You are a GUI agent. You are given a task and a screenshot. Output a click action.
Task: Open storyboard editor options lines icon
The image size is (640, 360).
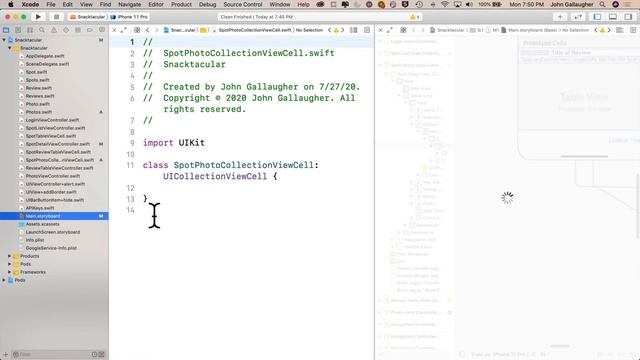[620, 30]
